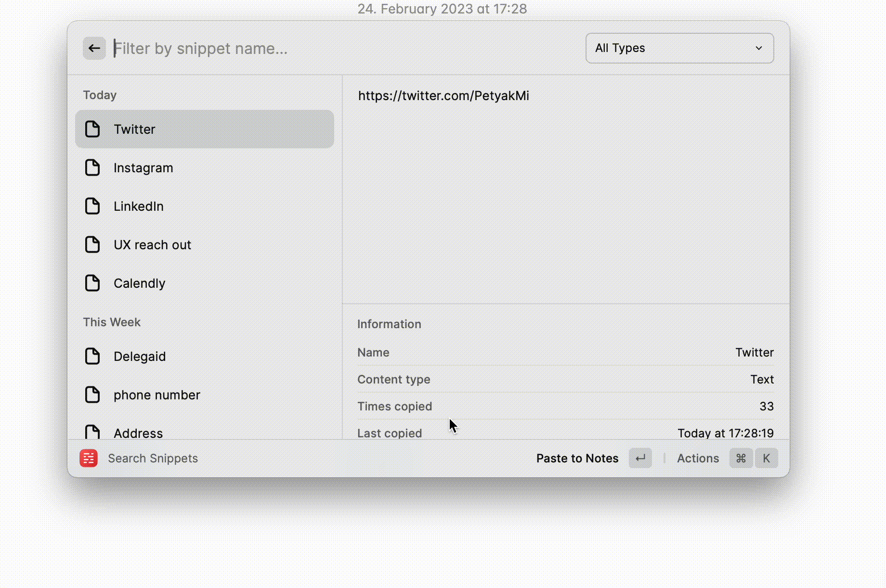Click the Calendly snippet file icon
This screenshot has width=886, height=588.
93,283
